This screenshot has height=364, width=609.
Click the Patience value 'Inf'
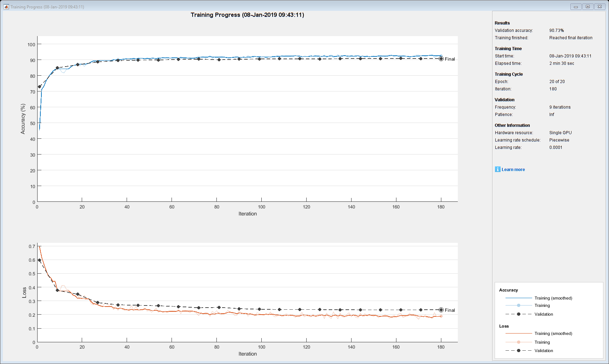[552, 115]
